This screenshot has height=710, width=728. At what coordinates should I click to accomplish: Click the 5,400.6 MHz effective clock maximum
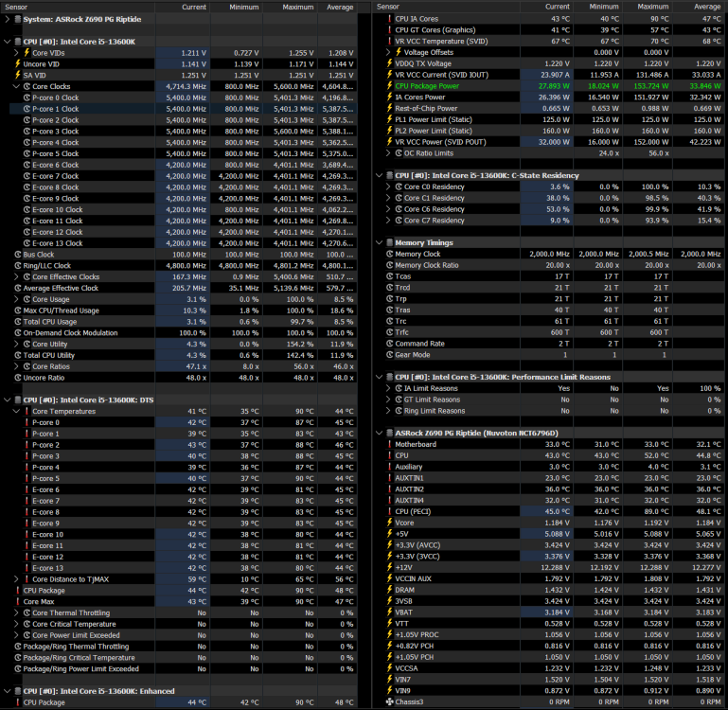[293, 276]
